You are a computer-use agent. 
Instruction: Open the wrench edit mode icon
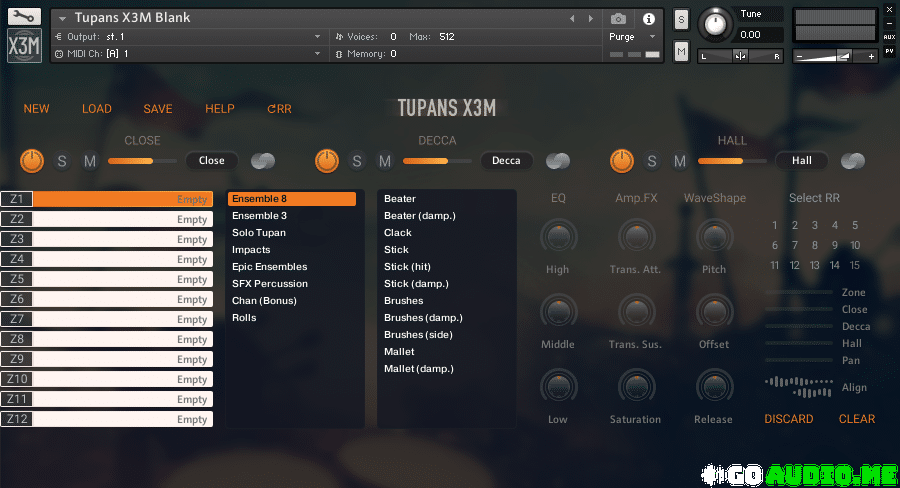click(x=24, y=16)
